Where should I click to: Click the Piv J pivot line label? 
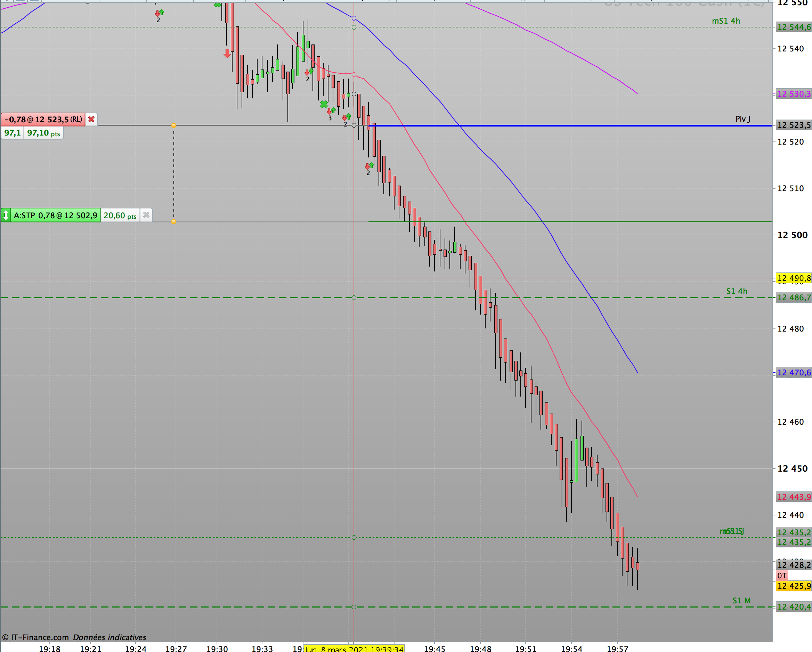pos(742,119)
